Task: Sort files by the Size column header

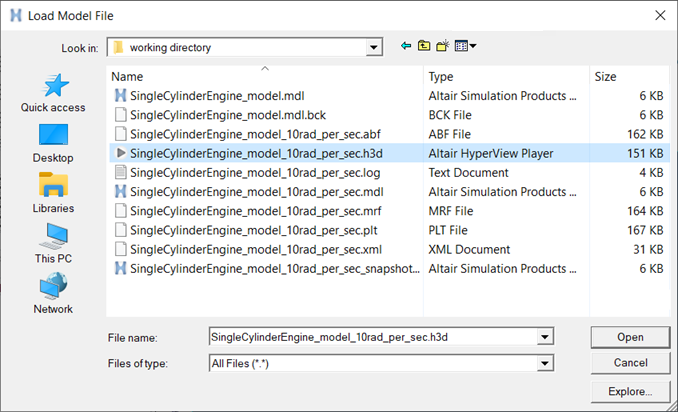Action: (x=605, y=77)
